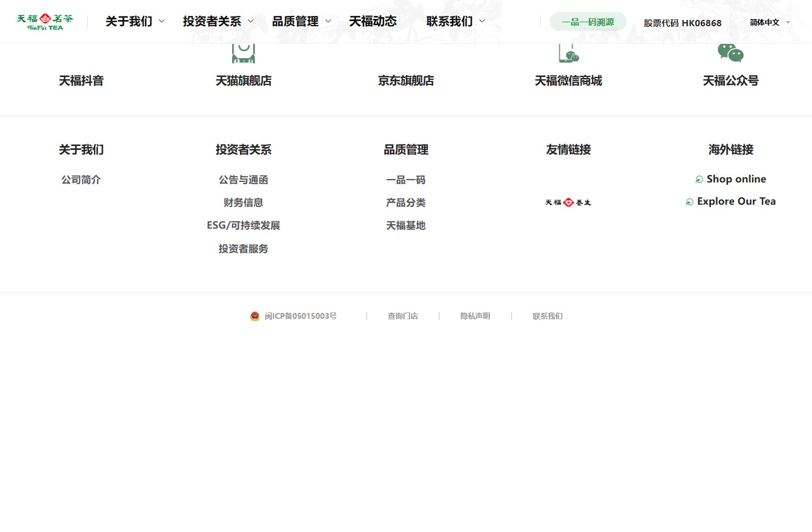Click the TenFu's Tea logo

pyautogui.click(x=45, y=22)
